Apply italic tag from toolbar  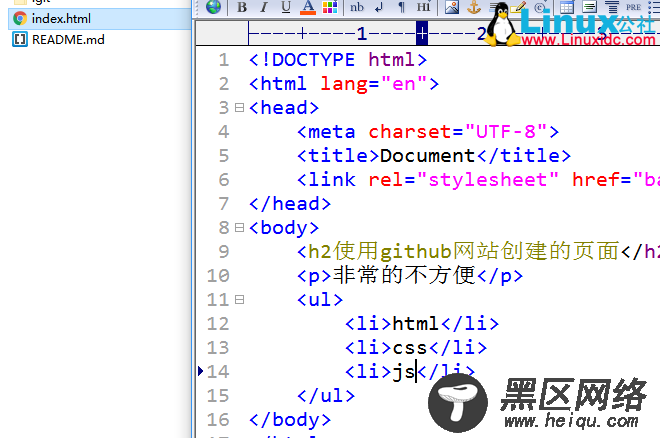coord(264,7)
